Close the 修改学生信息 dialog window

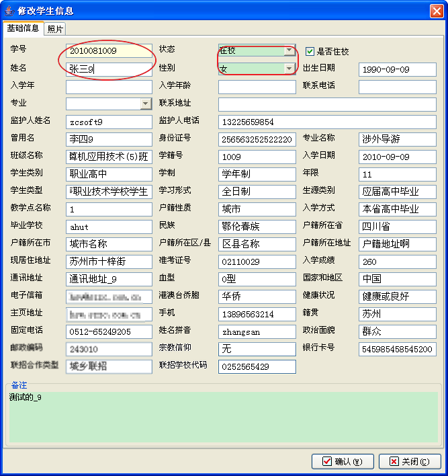[x=437, y=11]
